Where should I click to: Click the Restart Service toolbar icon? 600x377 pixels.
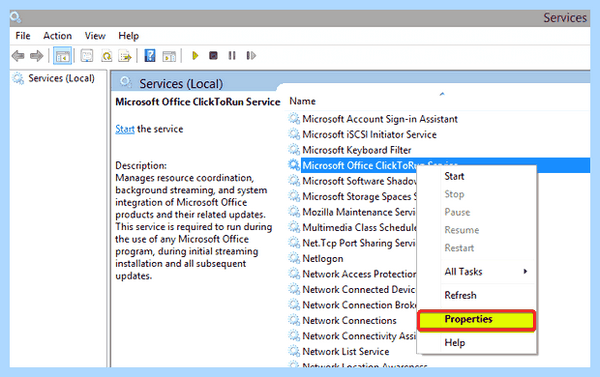[251, 56]
